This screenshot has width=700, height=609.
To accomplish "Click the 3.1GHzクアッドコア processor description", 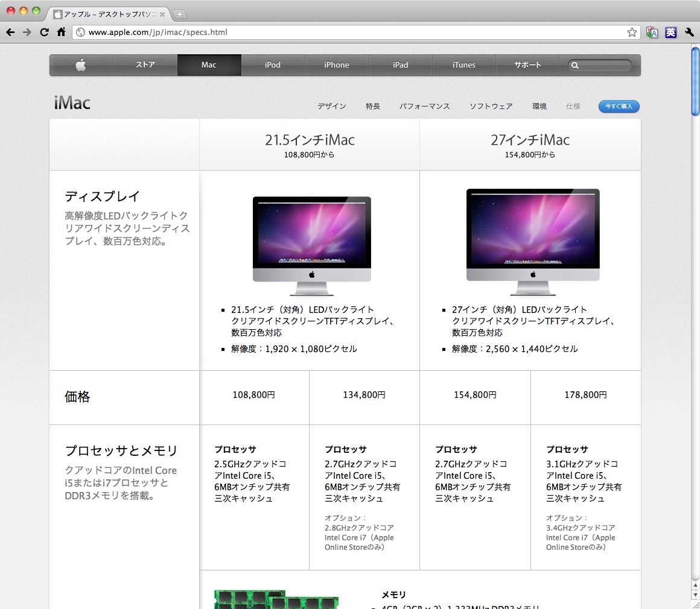I will [584, 481].
